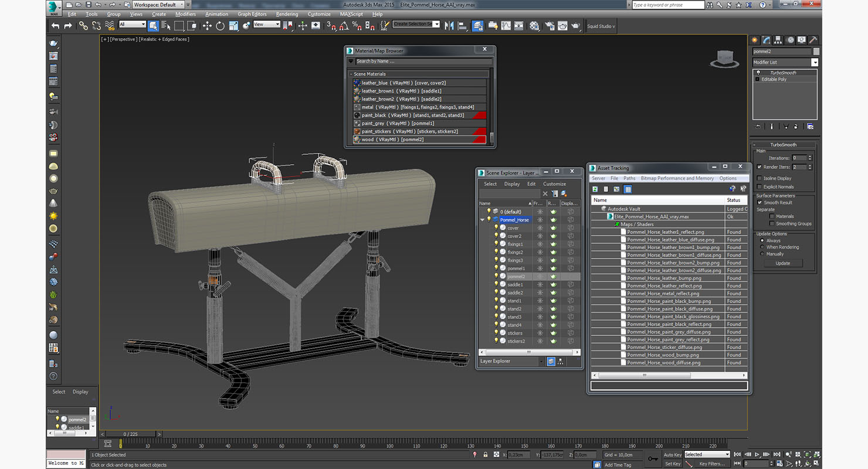Click the Render Setup icon
This screenshot has width=868, height=469.
click(x=550, y=26)
